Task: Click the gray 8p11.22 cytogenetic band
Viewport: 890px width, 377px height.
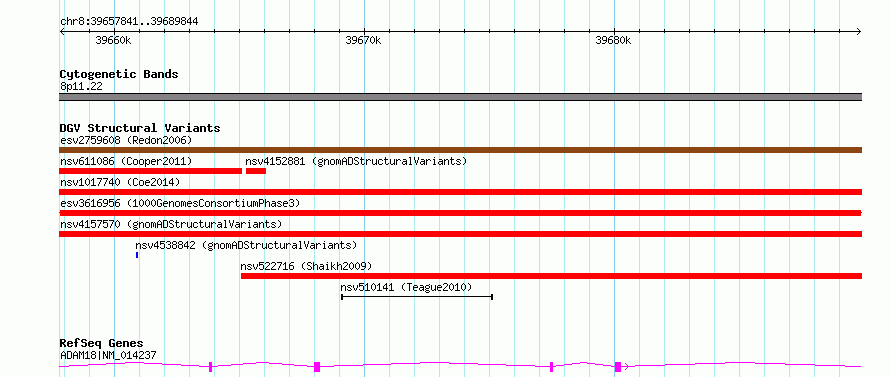Action: click(460, 97)
